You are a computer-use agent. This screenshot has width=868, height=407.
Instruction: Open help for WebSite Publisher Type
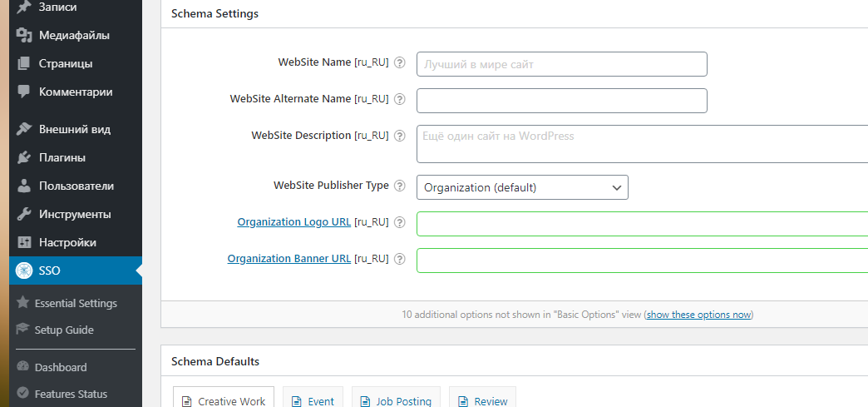pos(400,186)
